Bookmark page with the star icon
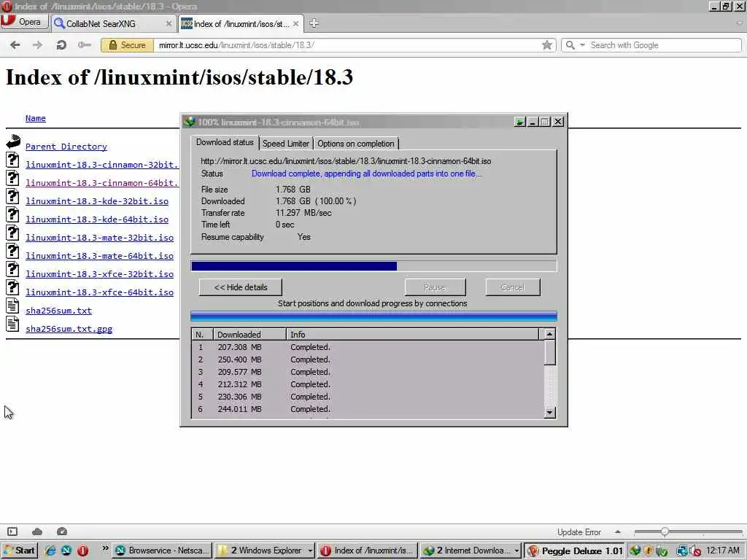The image size is (747, 560). [547, 44]
